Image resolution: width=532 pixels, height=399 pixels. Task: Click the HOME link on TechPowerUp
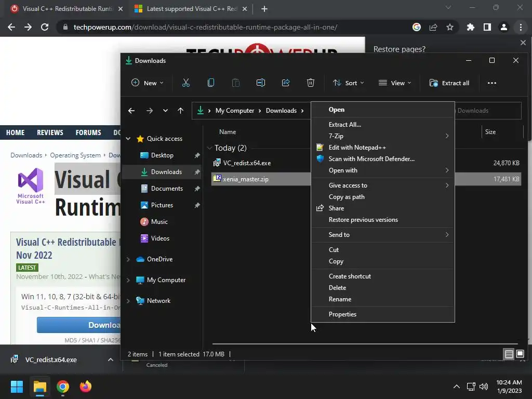[x=15, y=132]
